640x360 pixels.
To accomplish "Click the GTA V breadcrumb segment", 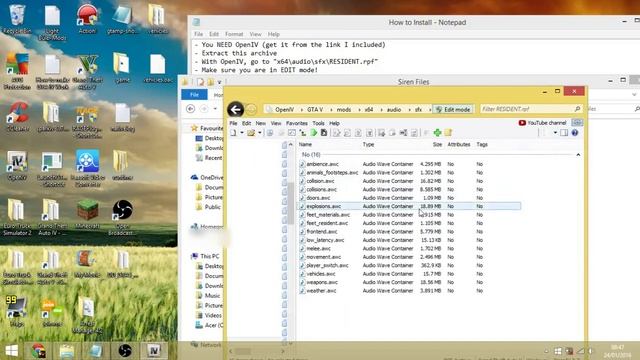I will [315, 109].
